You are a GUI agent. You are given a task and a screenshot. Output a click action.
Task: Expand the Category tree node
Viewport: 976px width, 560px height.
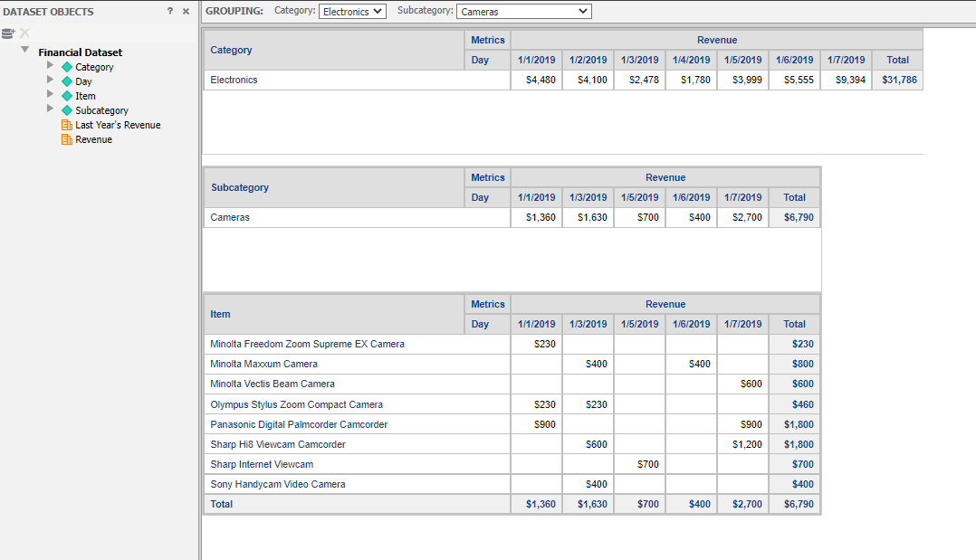(x=50, y=65)
